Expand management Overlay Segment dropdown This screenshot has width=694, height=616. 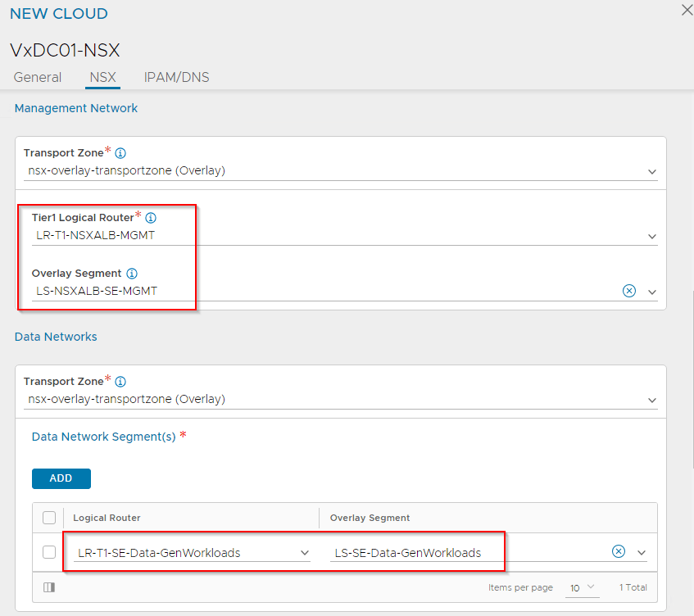tap(652, 292)
